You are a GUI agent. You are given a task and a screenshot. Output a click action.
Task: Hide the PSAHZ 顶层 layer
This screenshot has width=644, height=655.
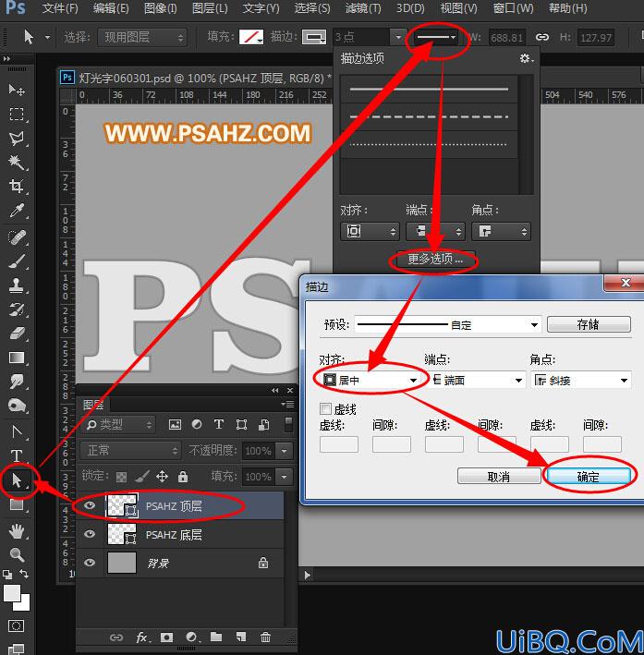point(90,505)
